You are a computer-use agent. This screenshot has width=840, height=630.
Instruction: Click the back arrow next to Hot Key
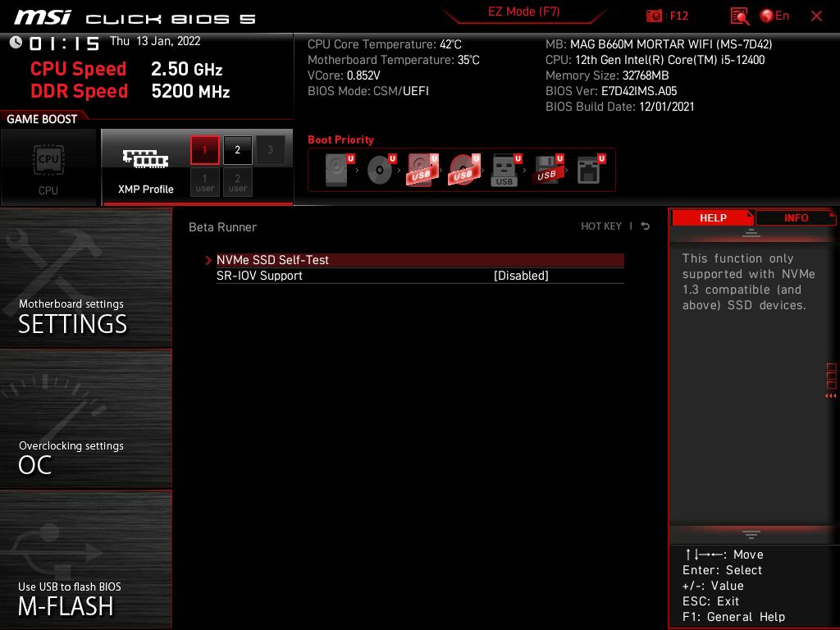[646, 226]
